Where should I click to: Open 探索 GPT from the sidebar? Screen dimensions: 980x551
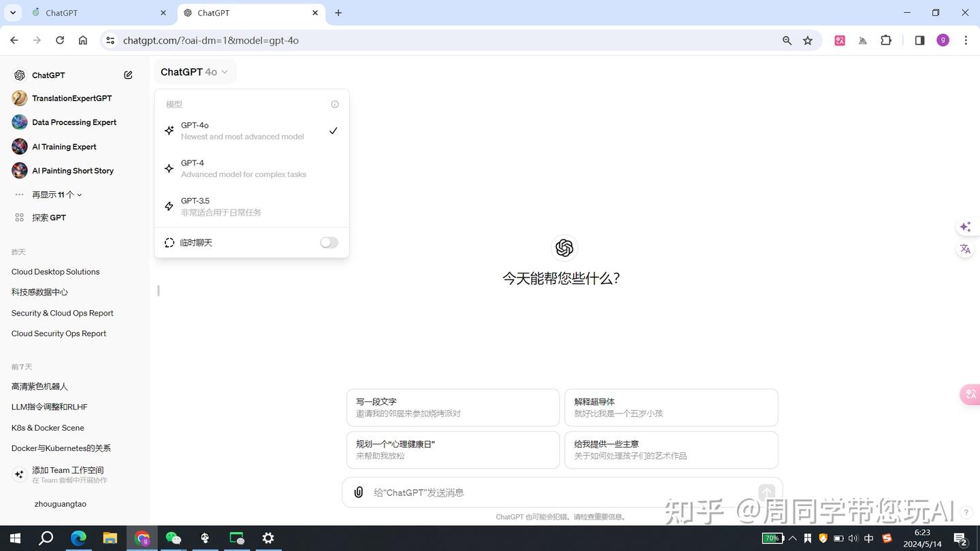pos(49,217)
